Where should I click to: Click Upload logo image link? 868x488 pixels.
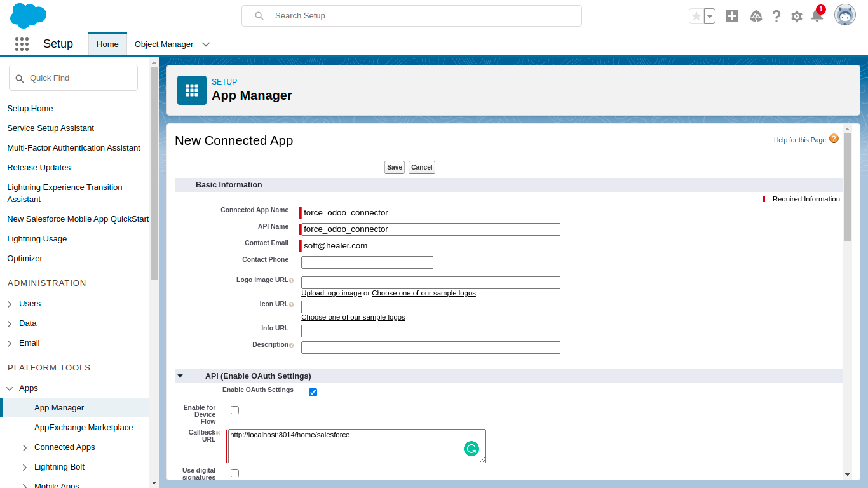coord(331,293)
